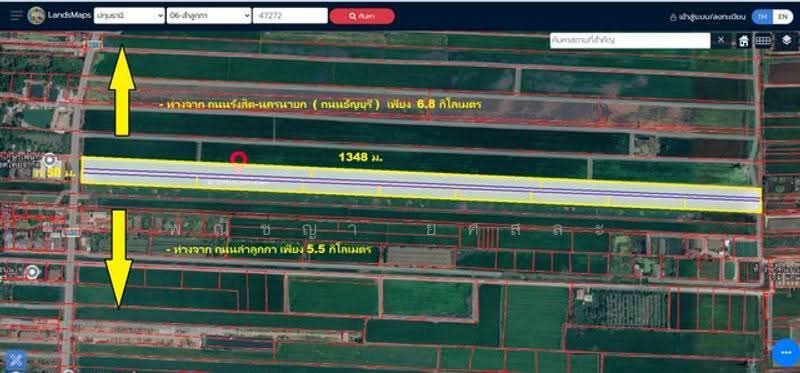
Task: Clear the place search with the X button
Action: coord(721,40)
